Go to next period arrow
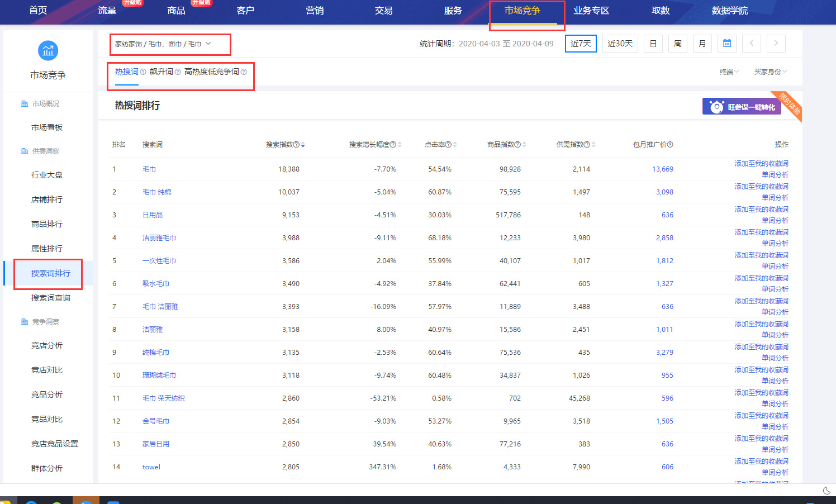Screen dimensions: 836x504 [x=776, y=44]
